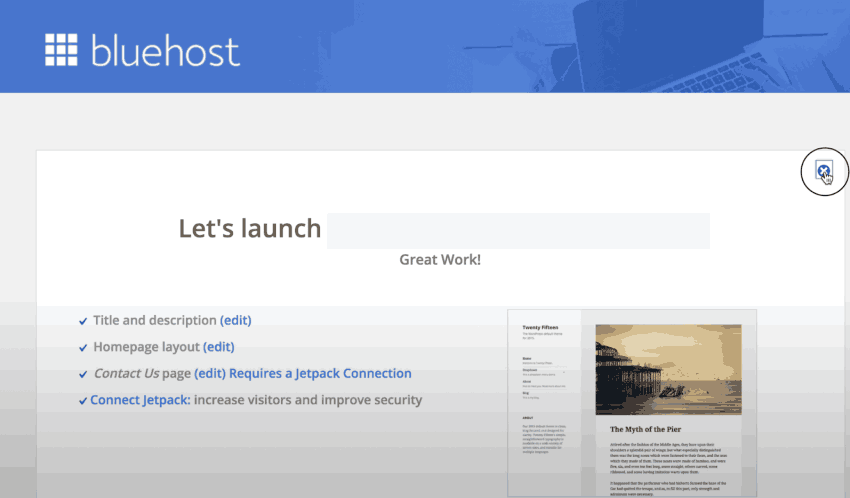The width and height of the screenshot is (850, 498).
Task: Edit the Homepage layout
Action: (218, 347)
